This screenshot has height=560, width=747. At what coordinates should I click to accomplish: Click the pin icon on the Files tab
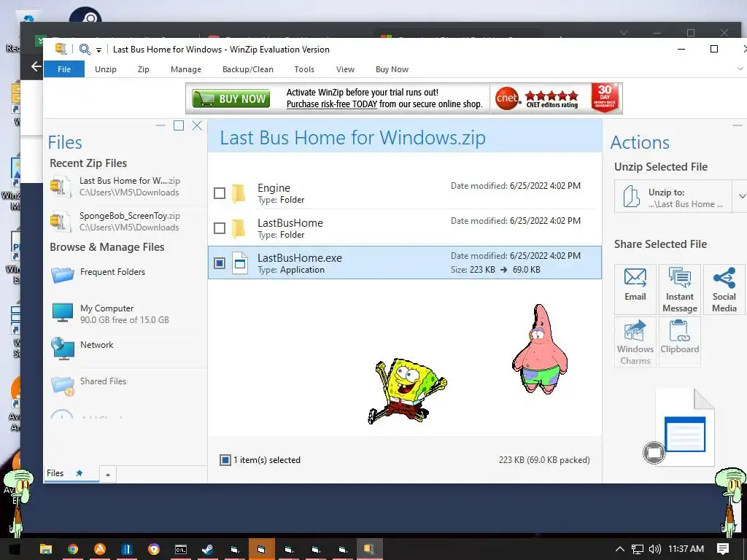point(80,473)
